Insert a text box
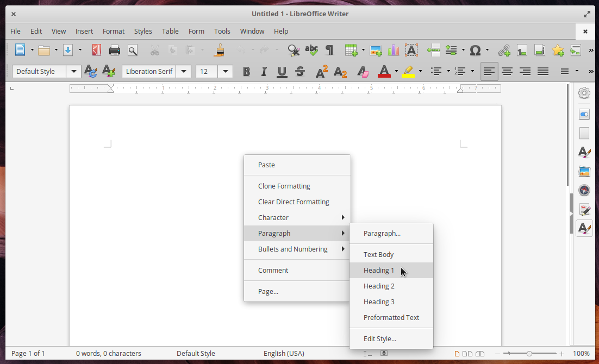This screenshot has height=364, width=599. click(x=411, y=49)
